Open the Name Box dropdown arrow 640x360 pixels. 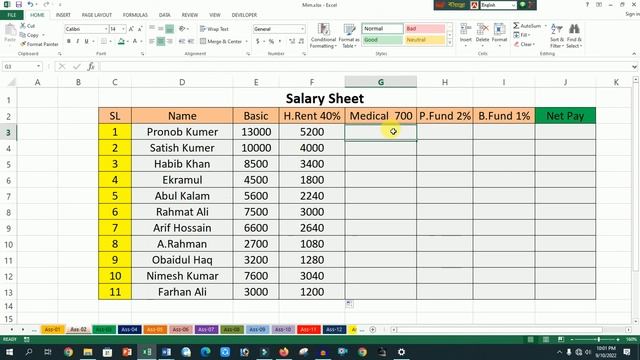(x=38, y=66)
